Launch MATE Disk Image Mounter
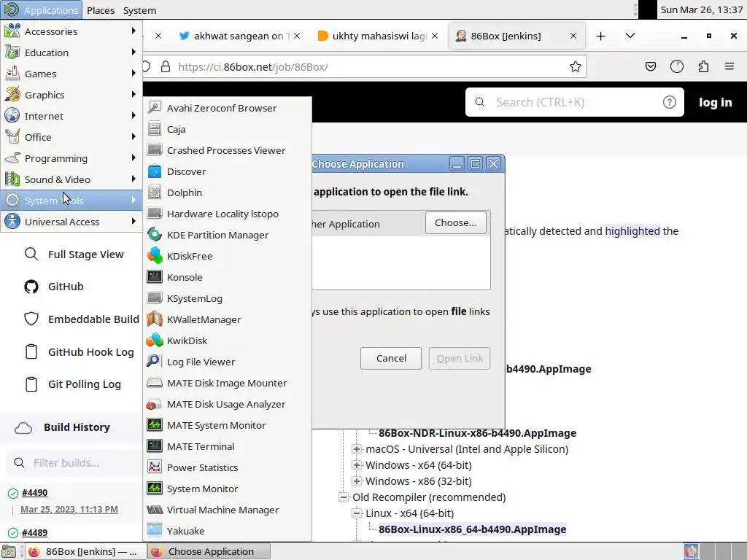Viewport: 747px width, 560px height. [228, 383]
